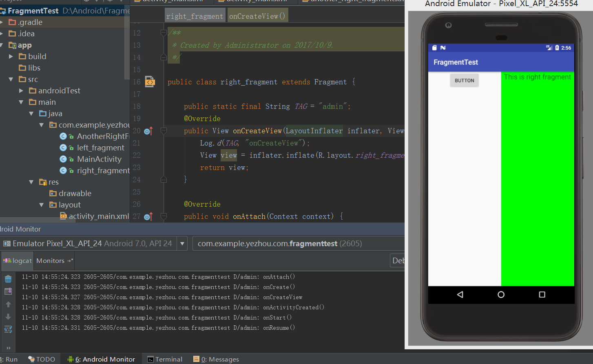Image resolution: width=593 pixels, height=364 pixels.
Task: Tap the BUTTON button in the emulator
Action: (x=464, y=80)
